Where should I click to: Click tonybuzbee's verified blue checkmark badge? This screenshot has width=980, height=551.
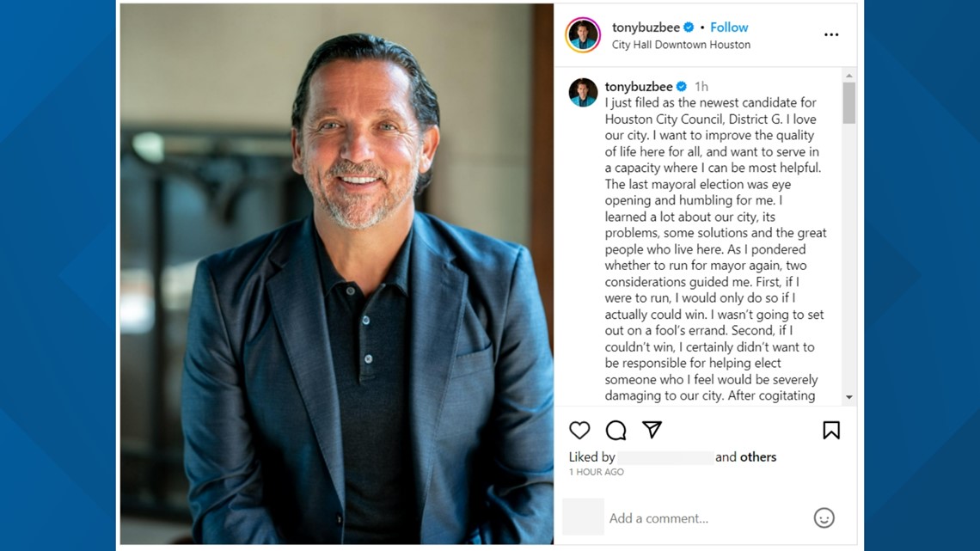(x=688, y=27)
